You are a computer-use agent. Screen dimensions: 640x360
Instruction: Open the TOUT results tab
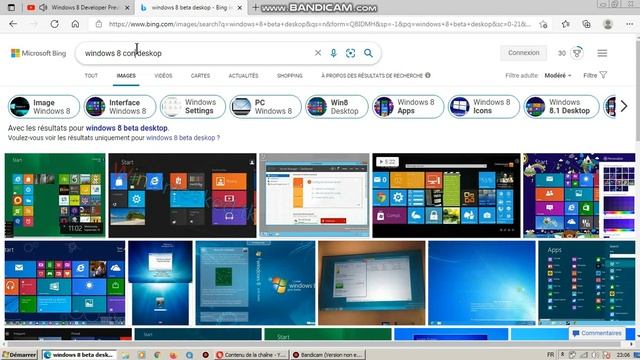[x=91, y=76]
